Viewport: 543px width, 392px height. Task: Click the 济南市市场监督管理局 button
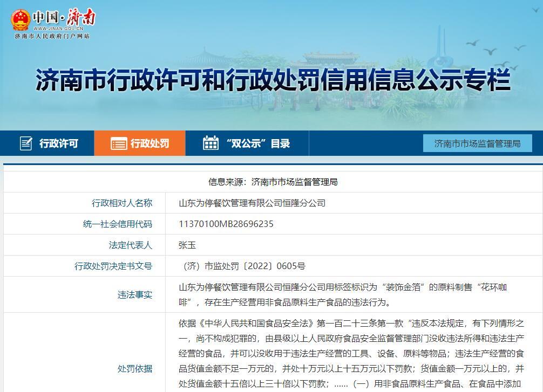(478, 143)
